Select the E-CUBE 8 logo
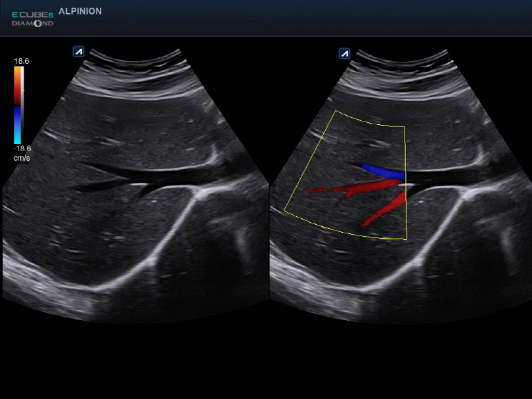Screen dimensions: 532x399 [x=32, y=14]
